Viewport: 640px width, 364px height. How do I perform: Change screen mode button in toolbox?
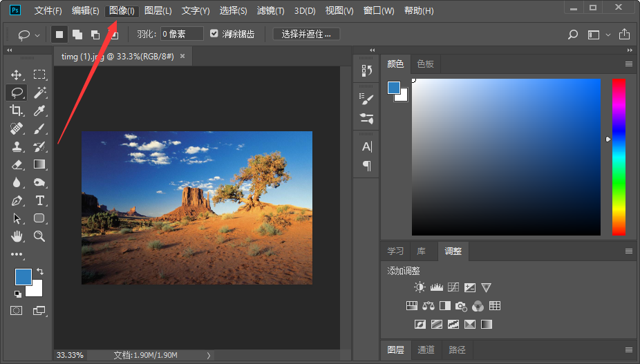click(x=39, y=311)
